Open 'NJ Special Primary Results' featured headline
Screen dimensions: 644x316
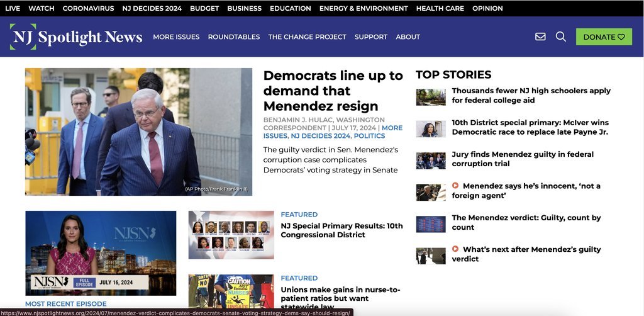click(x=341, y=230)
